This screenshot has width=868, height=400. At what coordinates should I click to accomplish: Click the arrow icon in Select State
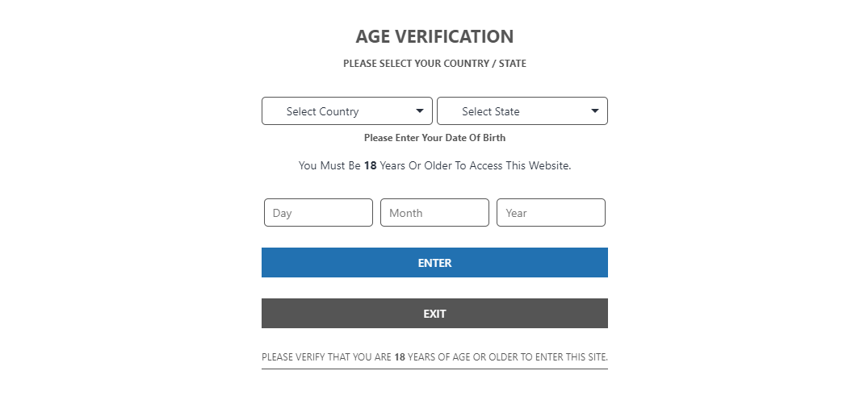click(x=595, y=111)
